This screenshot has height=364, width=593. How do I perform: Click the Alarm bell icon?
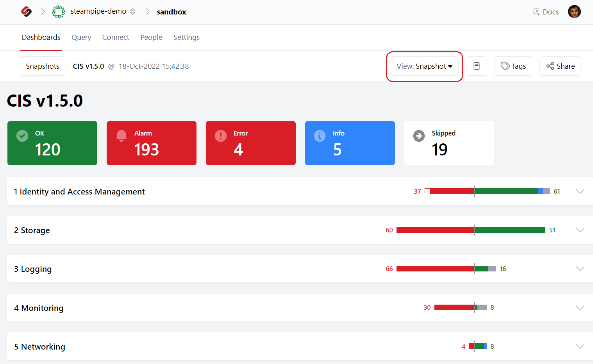(x=121, y=136)
